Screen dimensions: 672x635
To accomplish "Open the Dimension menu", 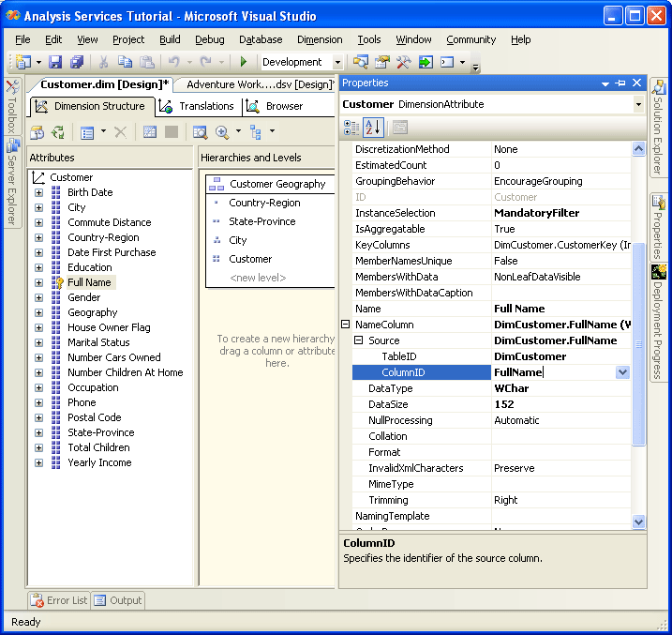I will coord(320,39).
